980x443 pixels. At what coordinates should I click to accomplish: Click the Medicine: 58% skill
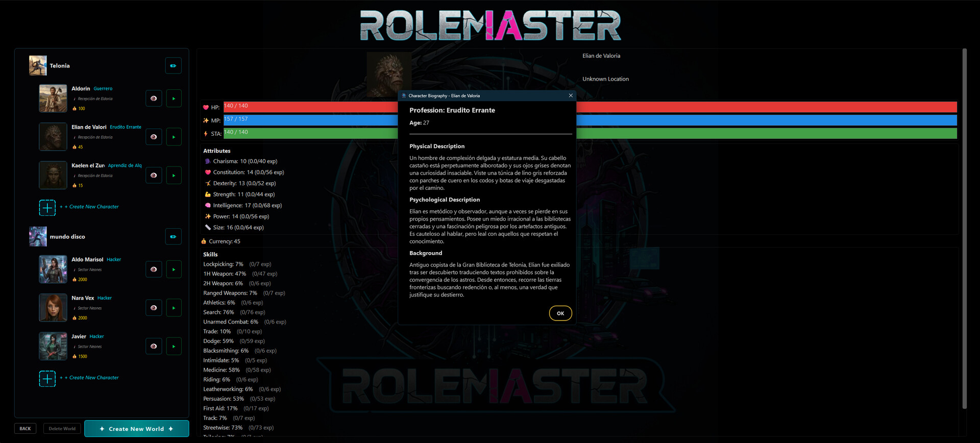coord(222,370)
